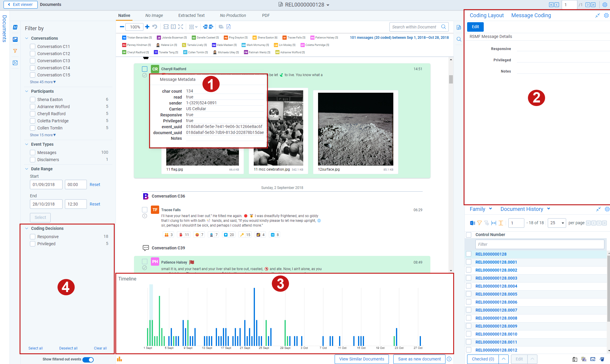Click the zoom out minus icon
Viewport: 610px width, 364px height.
pos(122,27)
